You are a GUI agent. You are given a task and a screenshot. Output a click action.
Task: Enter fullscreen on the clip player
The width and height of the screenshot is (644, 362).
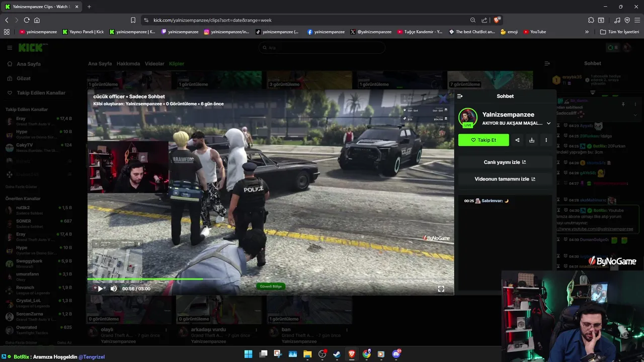pos(441,289)
